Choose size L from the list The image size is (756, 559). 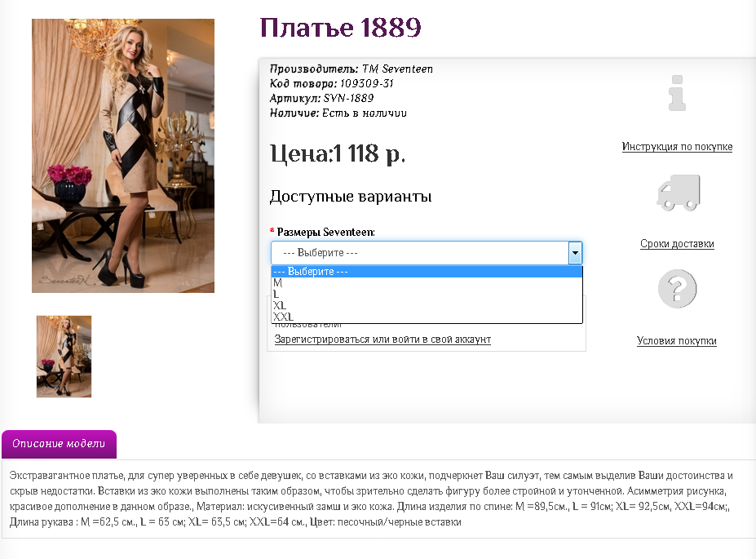427,295
